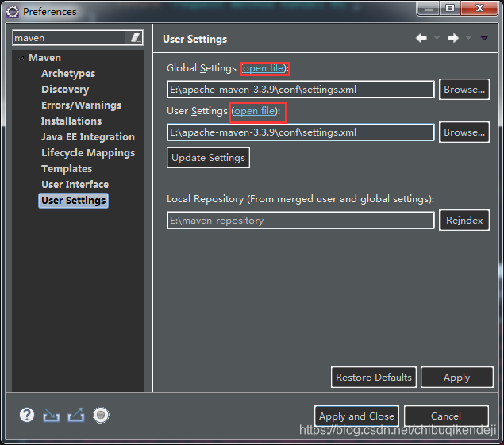The image size is (504, 445).
Task: Click the Preferences window gear icon
Action: point(13,12)
